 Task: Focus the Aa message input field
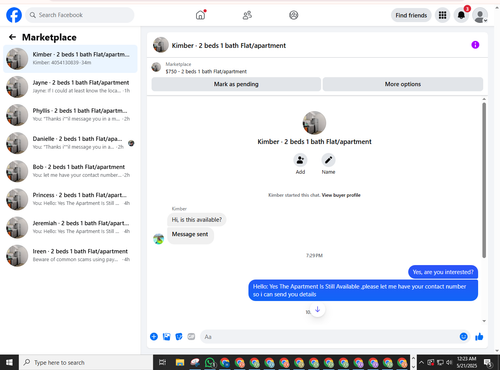click(x=330, y=337)
